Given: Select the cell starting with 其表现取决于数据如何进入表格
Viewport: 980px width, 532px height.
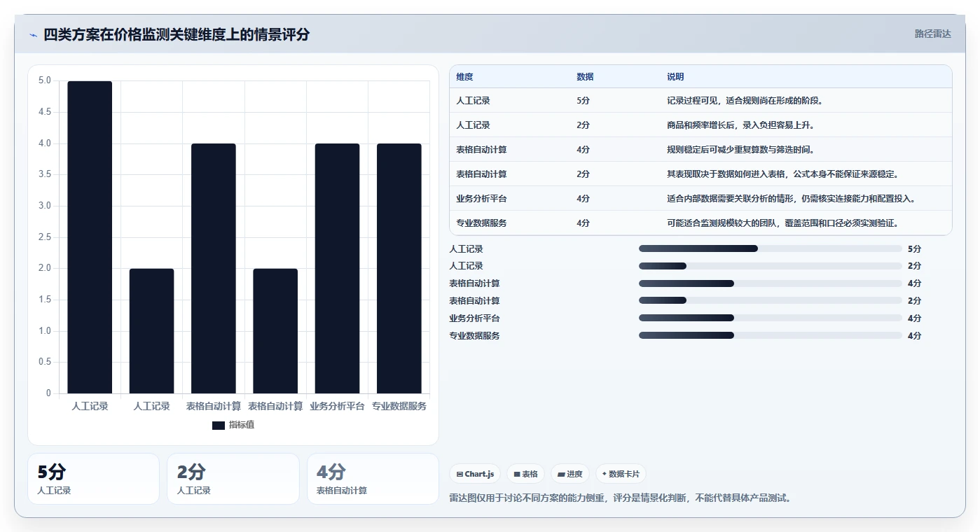Looking at the screenshot, I should click(782, 174).
